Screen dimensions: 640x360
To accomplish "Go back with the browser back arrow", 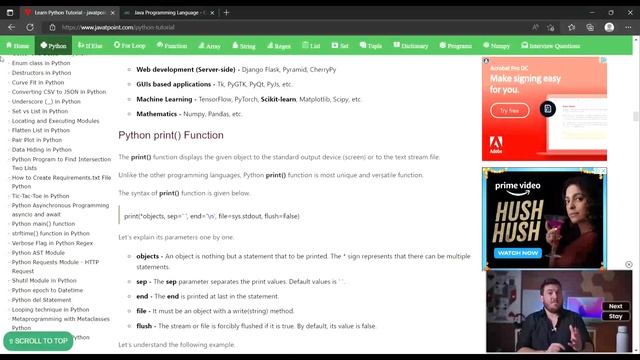I will tap(11, 27).
